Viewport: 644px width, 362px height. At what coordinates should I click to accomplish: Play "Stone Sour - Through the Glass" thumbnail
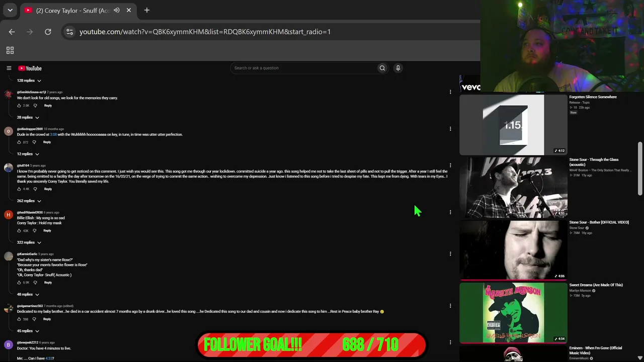coord(513,188)
